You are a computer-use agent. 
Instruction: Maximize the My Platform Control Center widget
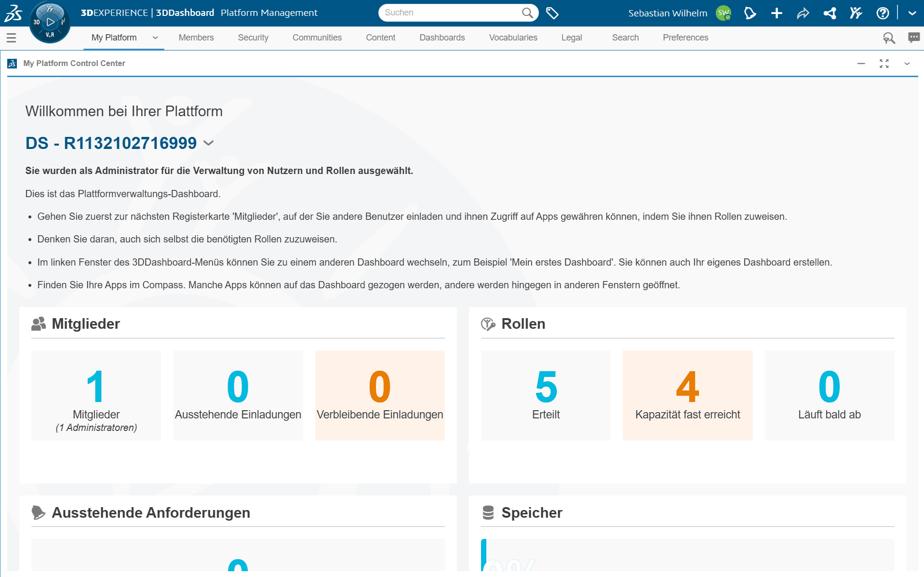[x=884, y=64]
